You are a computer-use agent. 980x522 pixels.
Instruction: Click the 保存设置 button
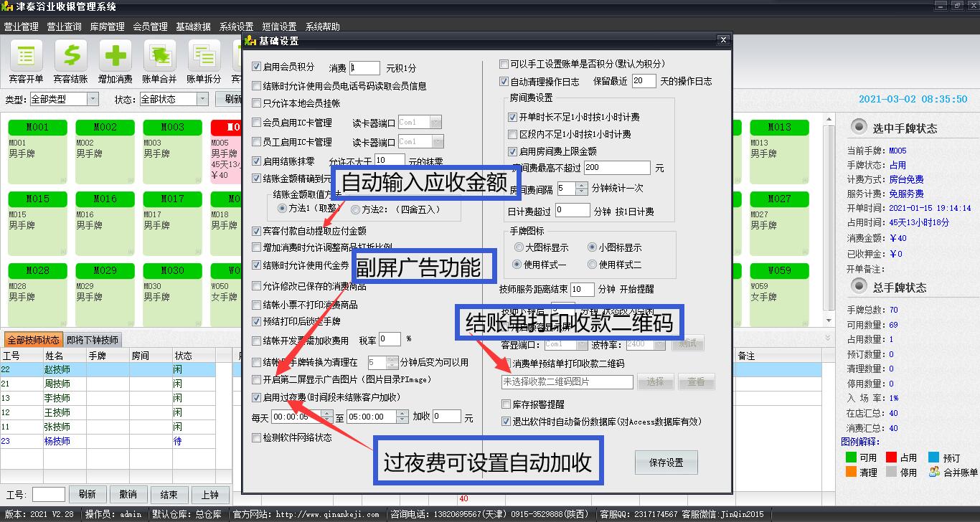coord(666,462)
